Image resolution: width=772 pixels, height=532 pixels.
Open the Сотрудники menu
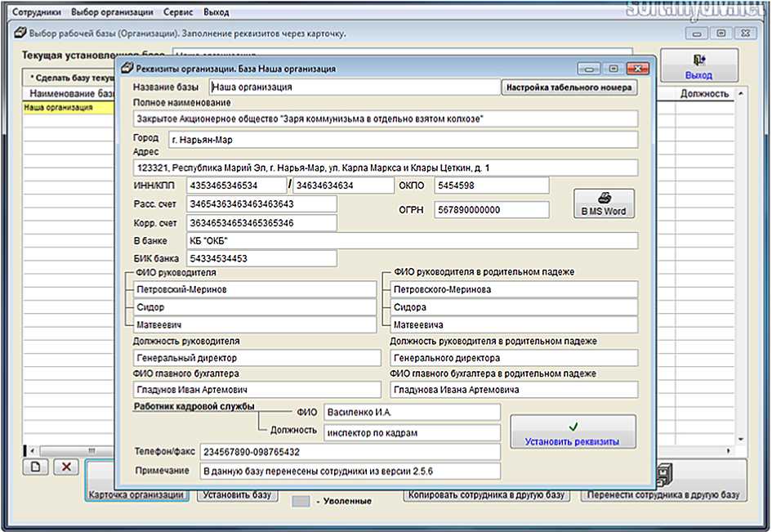tap(37, 13)
